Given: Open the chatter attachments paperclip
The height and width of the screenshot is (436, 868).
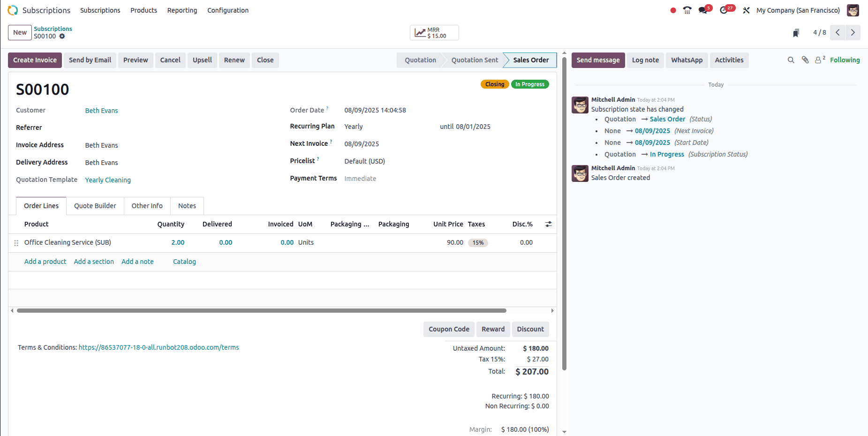Looking at the screenshot, I should click(805, 60).
